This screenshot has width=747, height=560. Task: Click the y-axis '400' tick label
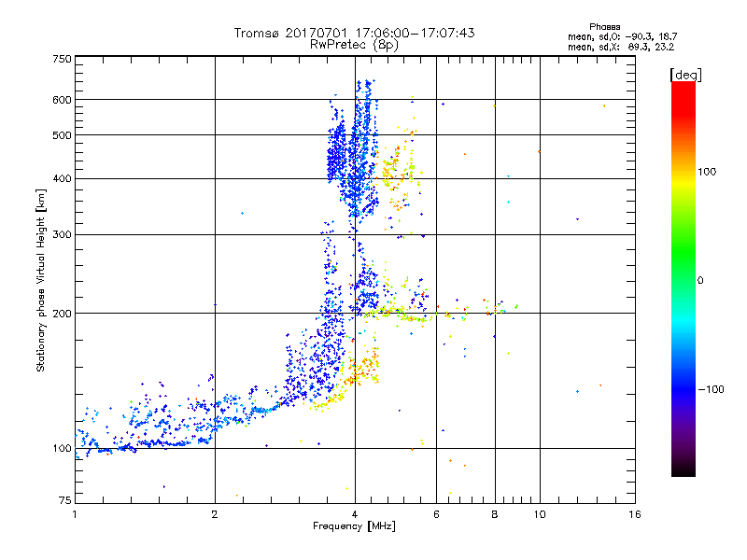tap(62, 178)
